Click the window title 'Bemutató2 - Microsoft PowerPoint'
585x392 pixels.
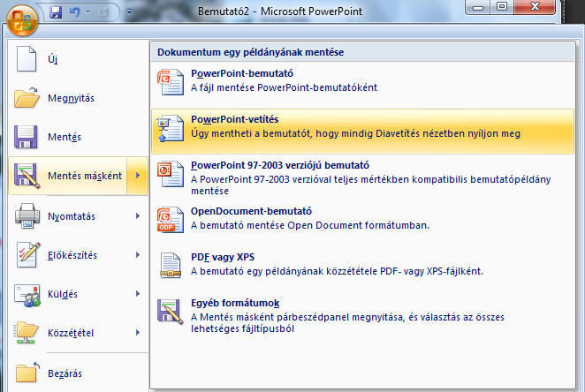coord(280,11)
